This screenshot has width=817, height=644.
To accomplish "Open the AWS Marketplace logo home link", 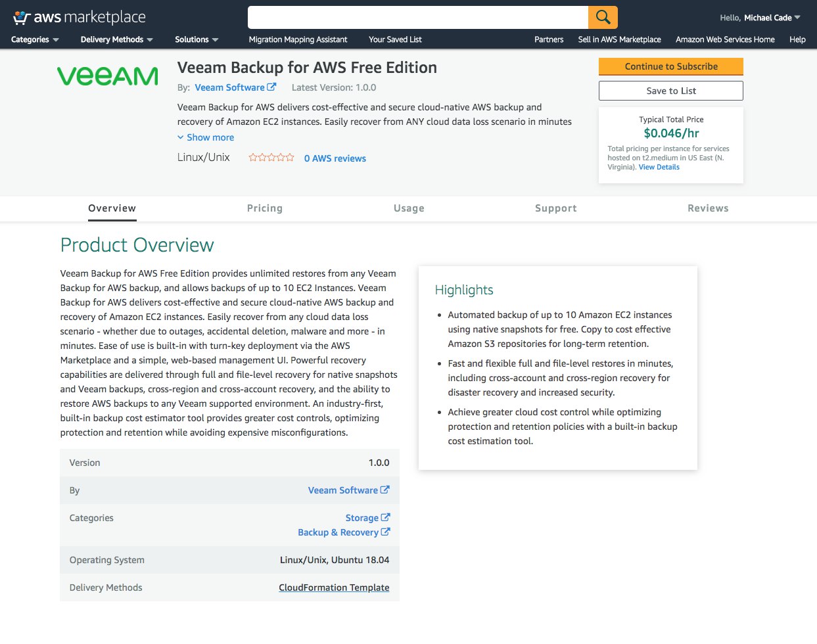I will tap(79, 17).
